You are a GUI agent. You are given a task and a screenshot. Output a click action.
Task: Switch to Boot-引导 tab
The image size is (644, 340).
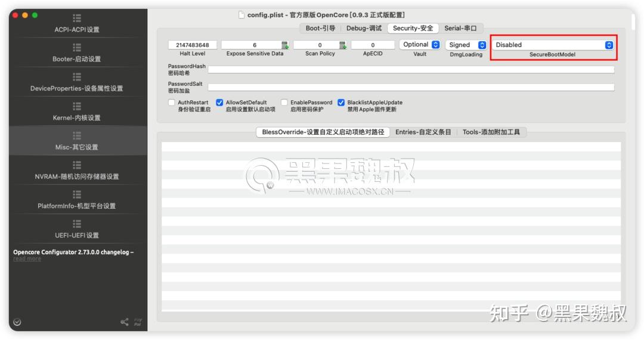click(320, 29)
